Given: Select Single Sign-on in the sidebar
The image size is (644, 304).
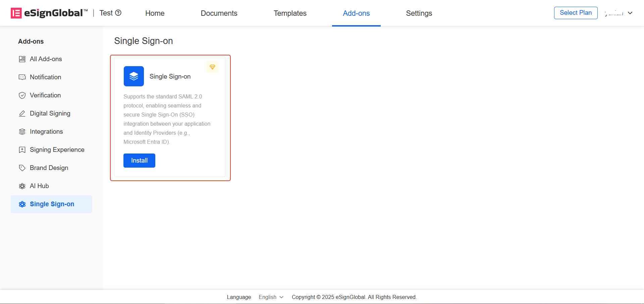Looking at the screenshot, I should (51, 204).
